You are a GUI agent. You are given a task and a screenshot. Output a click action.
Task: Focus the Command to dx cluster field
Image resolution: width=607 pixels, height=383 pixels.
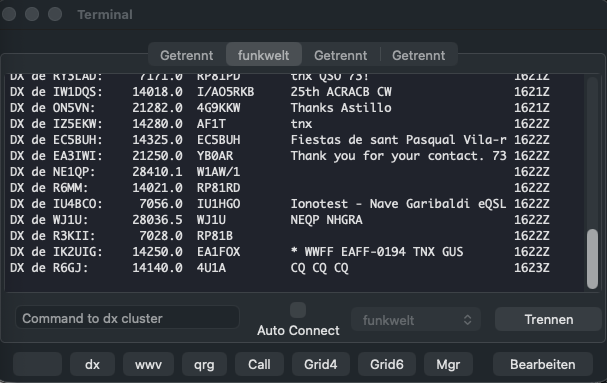127,318
